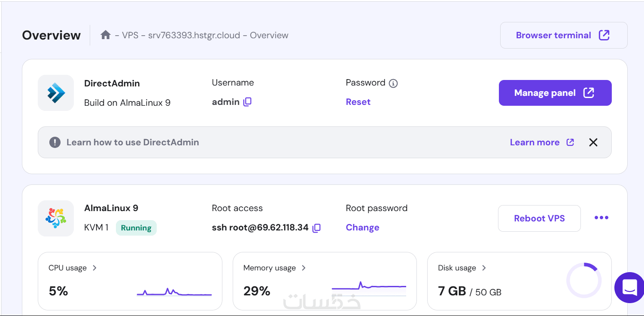The image size is (644, 316).
Task: Click the Running status badge
Action: [136, 228]
